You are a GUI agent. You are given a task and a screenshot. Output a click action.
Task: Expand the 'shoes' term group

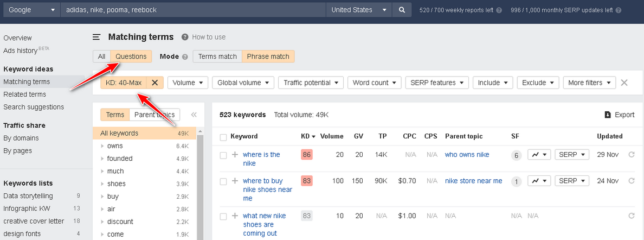click(102, 184)
